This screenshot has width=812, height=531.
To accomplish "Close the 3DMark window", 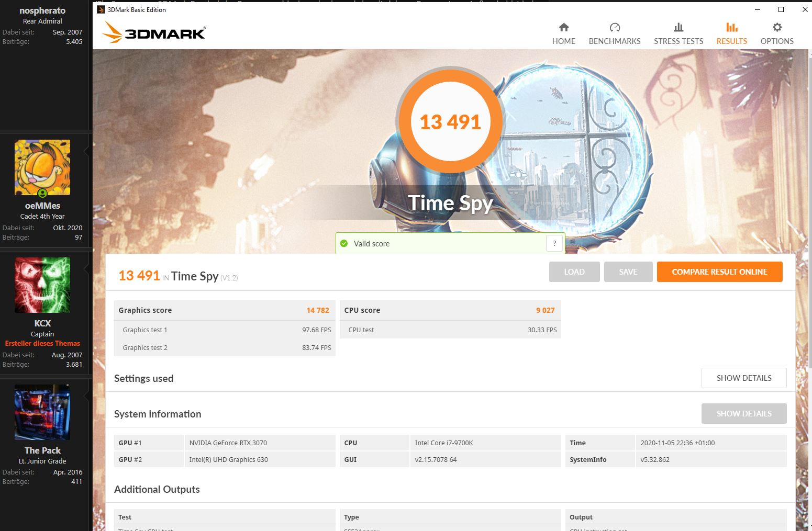I will 805,9.
